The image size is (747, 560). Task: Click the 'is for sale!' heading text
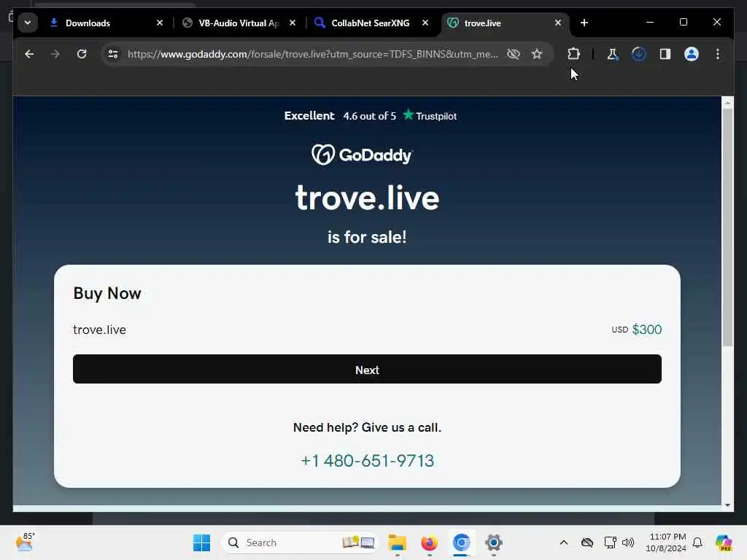(x=367, y=237)
